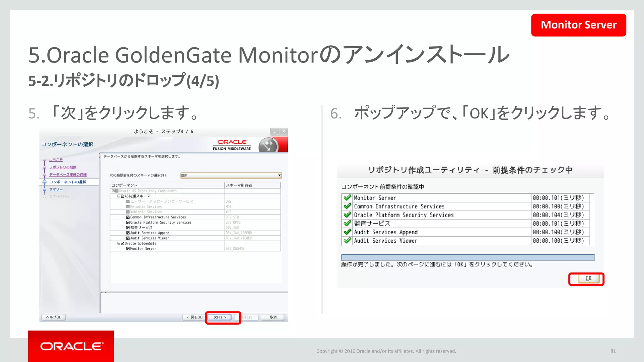
Task: Click the DEV_OGGMON schema owner cell
Action: [x=253, y=249]
